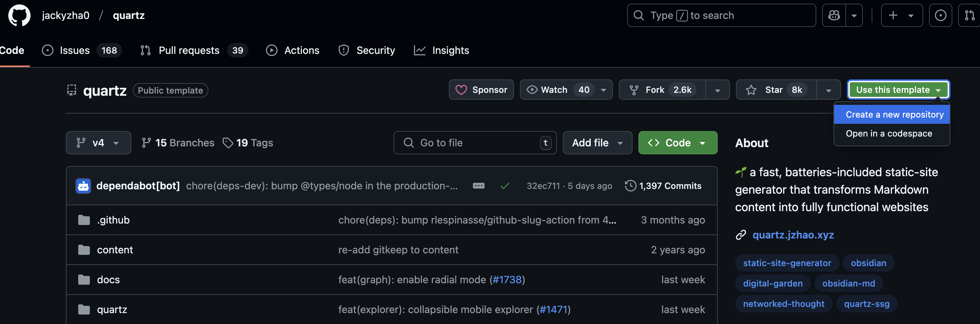Click the repo template icon beside quartz

tap(72, 90)
